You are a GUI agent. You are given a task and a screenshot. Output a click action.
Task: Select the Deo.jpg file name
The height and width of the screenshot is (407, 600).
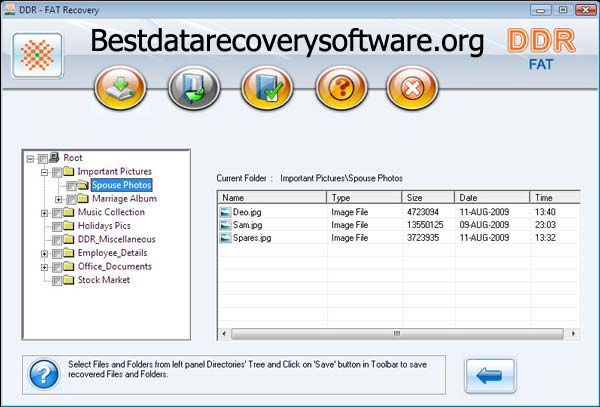pos(247,212)
